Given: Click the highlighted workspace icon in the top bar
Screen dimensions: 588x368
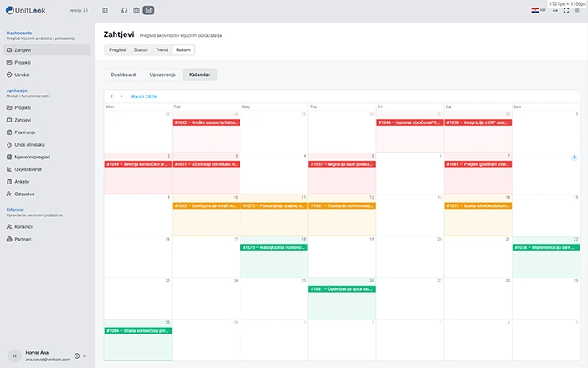Looking at the screenshot, I should pyautogui.click(x=148, y=11).
